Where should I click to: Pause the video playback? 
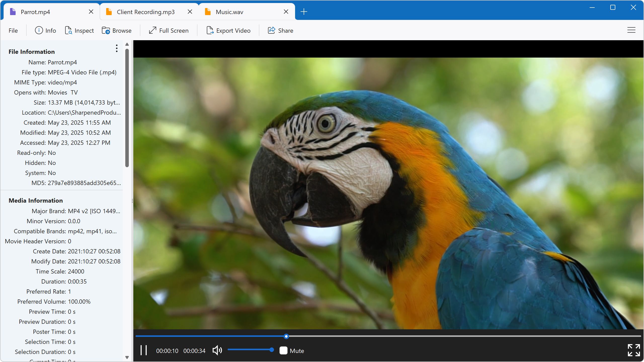click(144, 350)
